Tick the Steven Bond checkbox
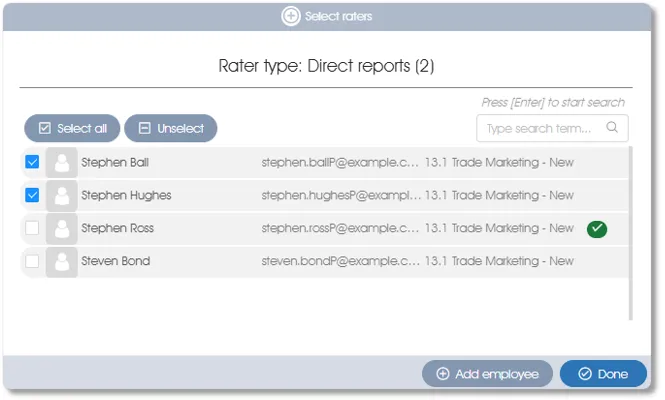Viewport: 665px width, 400px height. pos(32,262)
